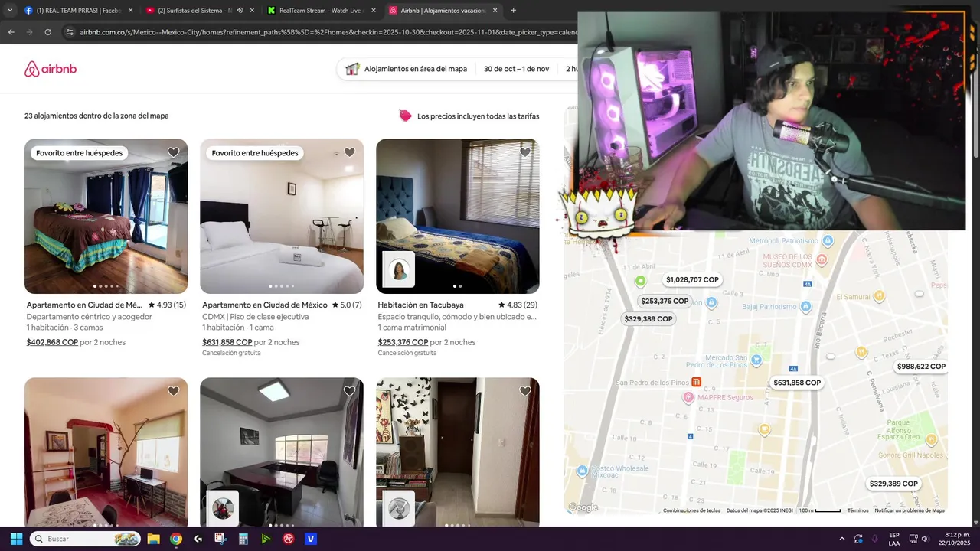Click the microphone icon in system tray
980x551 pixels.
(x=874, y=539)
